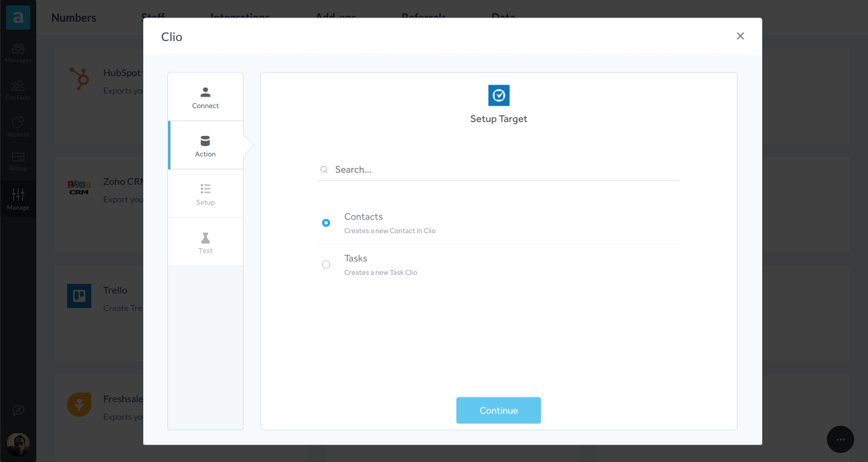Open the Setup step tab
Screen dimensions: 868x462
tap(206, 194)
